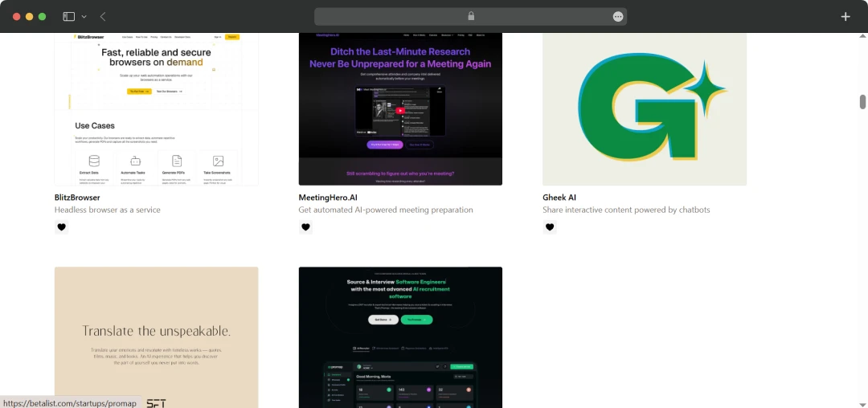The width and height of the screenshot is (868, 408).
Task: Go back with the back arrow
Action: (x=103, y=17)
